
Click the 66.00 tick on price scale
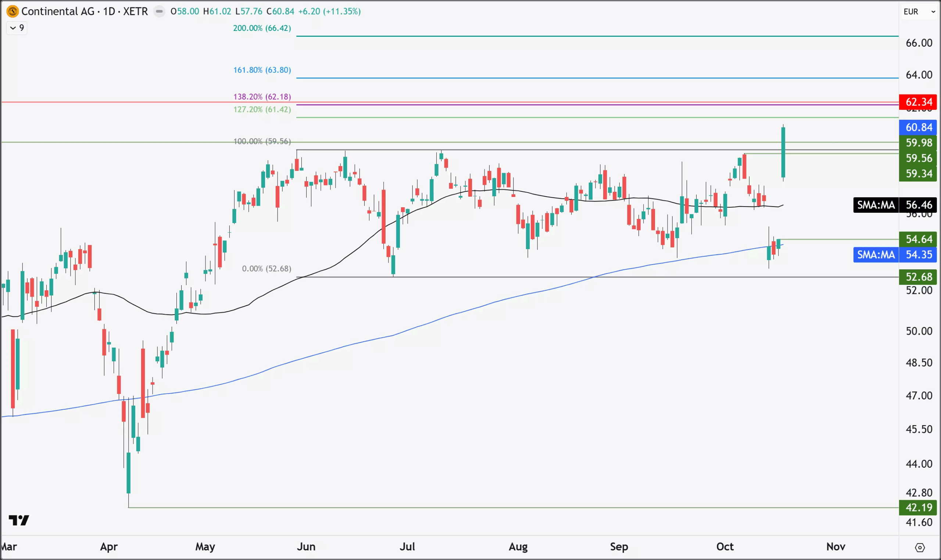coord(919,43)
